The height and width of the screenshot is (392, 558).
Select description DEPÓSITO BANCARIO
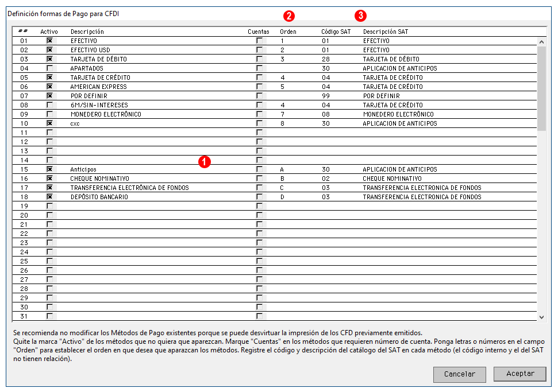pos(99,197)
